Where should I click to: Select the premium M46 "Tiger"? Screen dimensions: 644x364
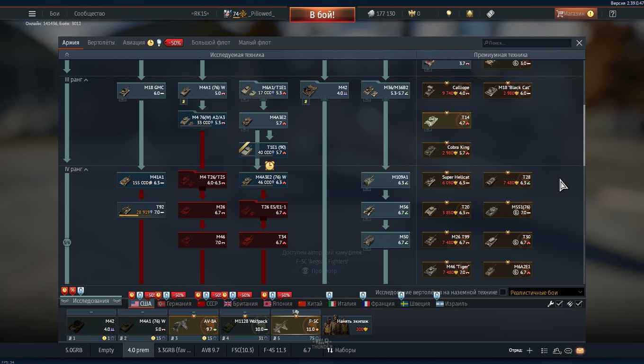tap(447, 270)
